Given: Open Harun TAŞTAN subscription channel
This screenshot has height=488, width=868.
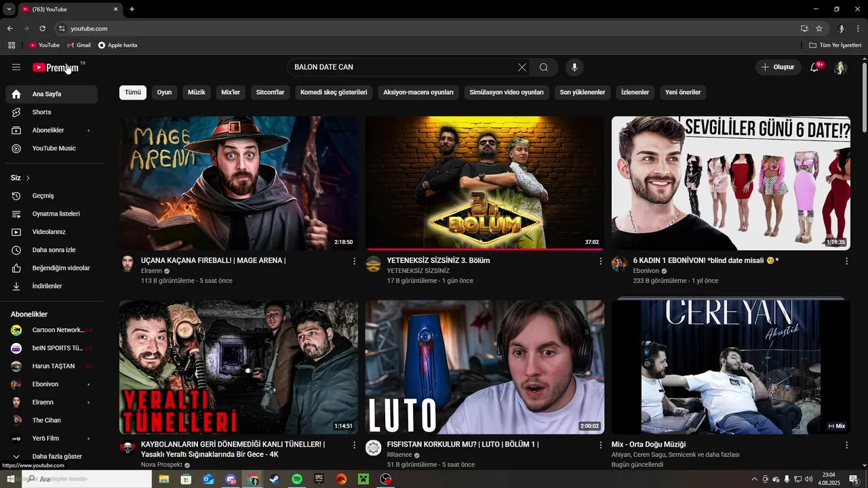Looking at the screenshot, I should point(52,366).
